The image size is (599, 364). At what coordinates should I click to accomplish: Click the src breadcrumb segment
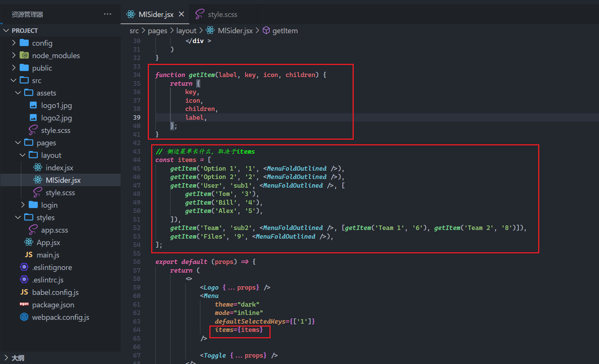click(x=134, y=31)
